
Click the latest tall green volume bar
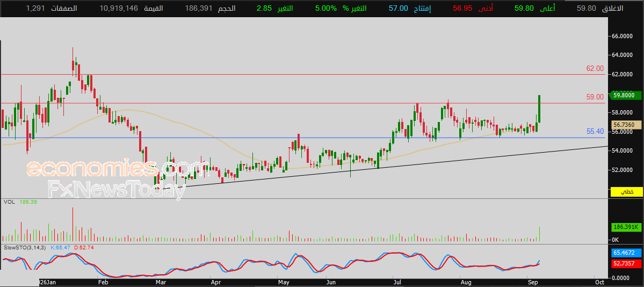(539, 234)
